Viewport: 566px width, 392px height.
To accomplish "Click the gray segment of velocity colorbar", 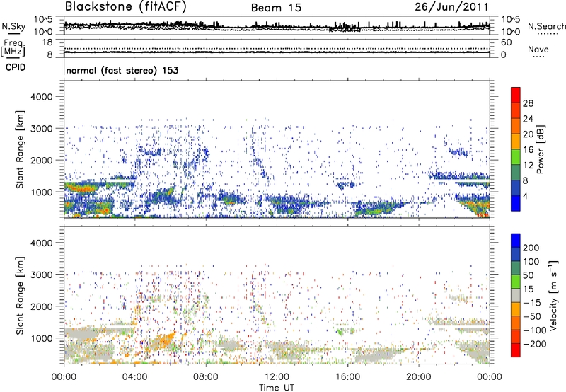I will pos(516,296).
